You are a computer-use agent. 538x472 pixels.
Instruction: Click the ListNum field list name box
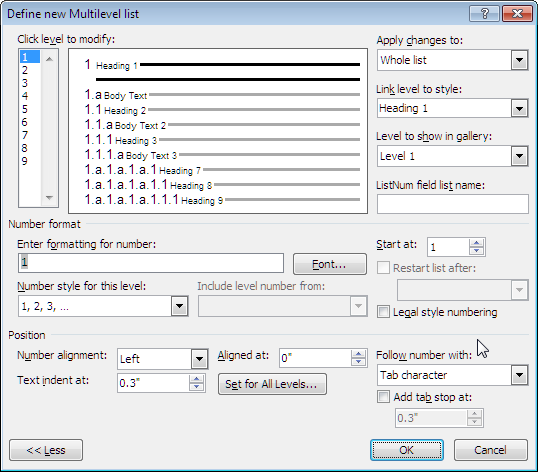click(453, 204)
